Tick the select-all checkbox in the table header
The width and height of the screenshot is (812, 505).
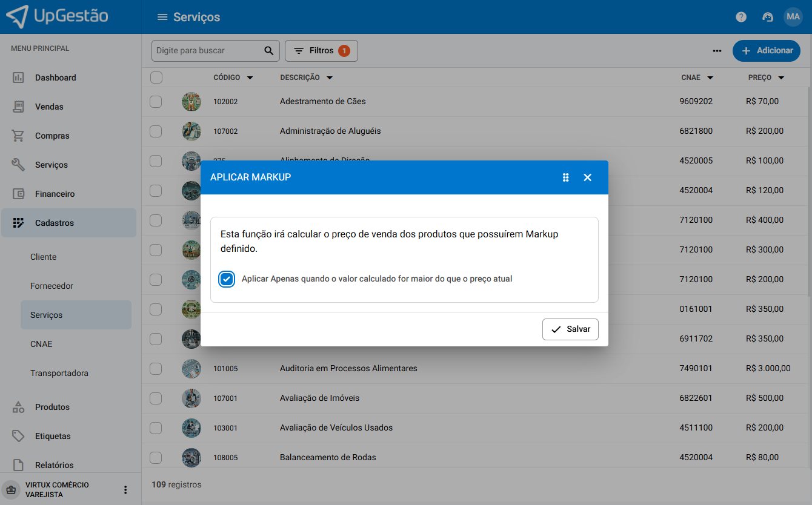pos(156,78)
